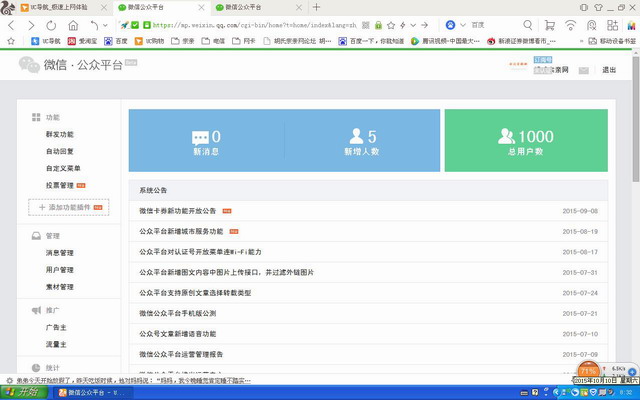Open the shopping cart toolbar icon
The image size is (640, 400).
[550, 25]
